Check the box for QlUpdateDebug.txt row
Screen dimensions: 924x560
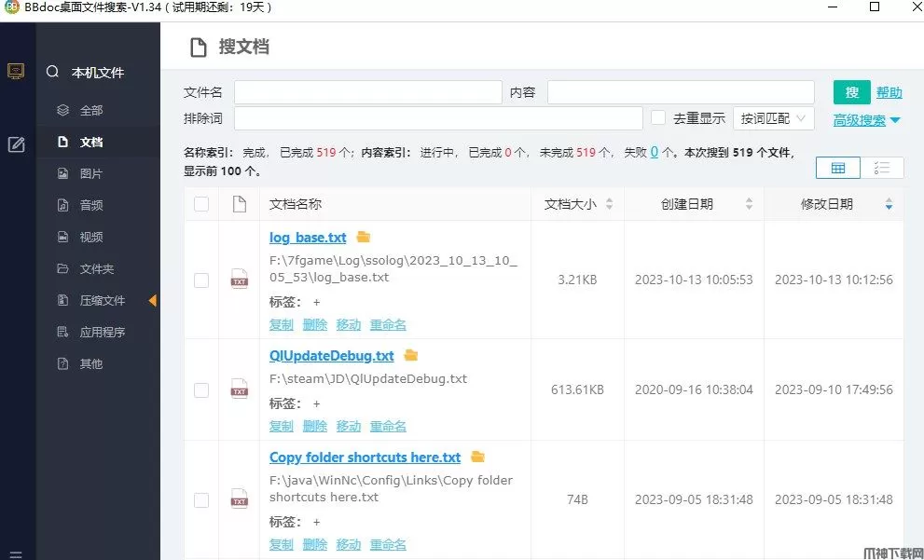(x=201, y=389)
